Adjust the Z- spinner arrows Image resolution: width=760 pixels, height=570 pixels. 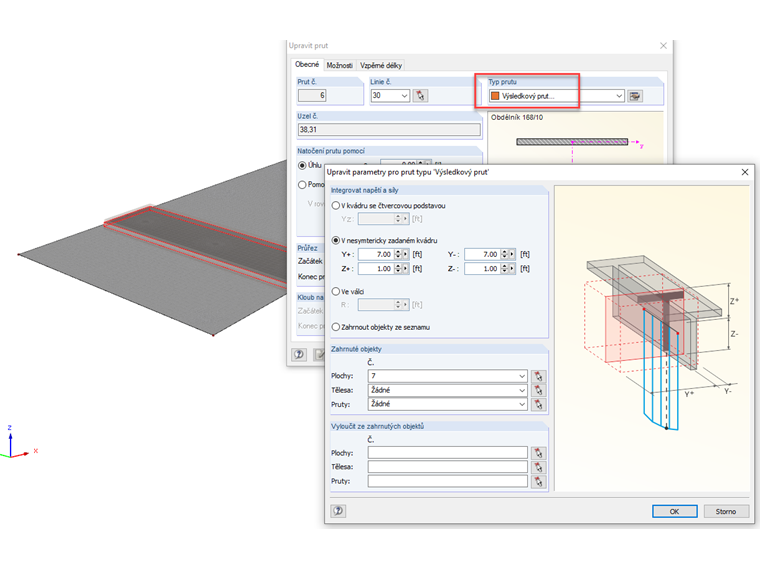tap(504, 269)
